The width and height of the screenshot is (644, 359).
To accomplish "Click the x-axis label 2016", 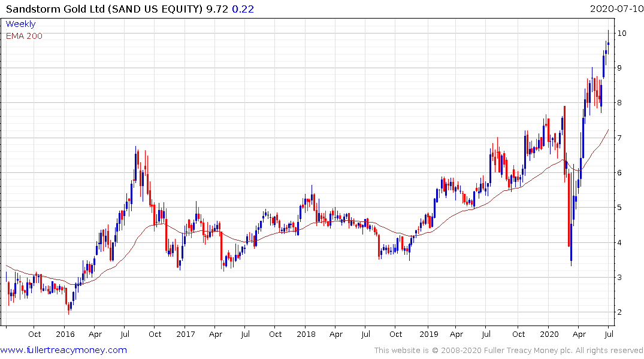I will (65, 334).
